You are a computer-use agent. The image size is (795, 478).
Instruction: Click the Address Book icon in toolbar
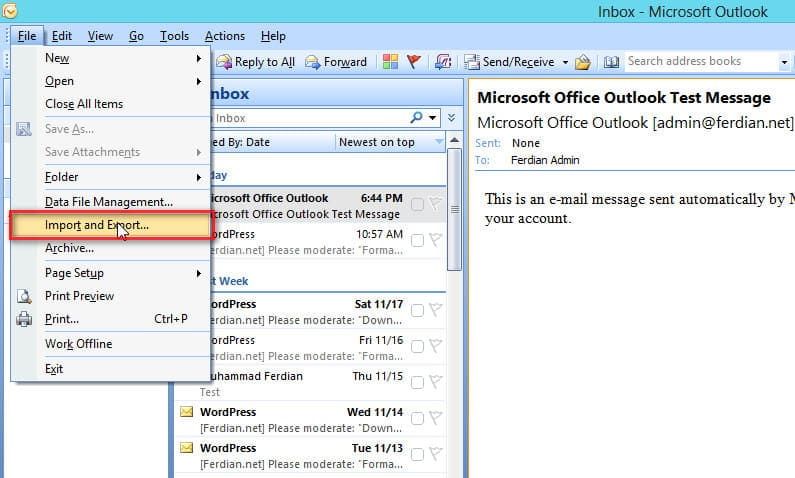coord(611,62)
